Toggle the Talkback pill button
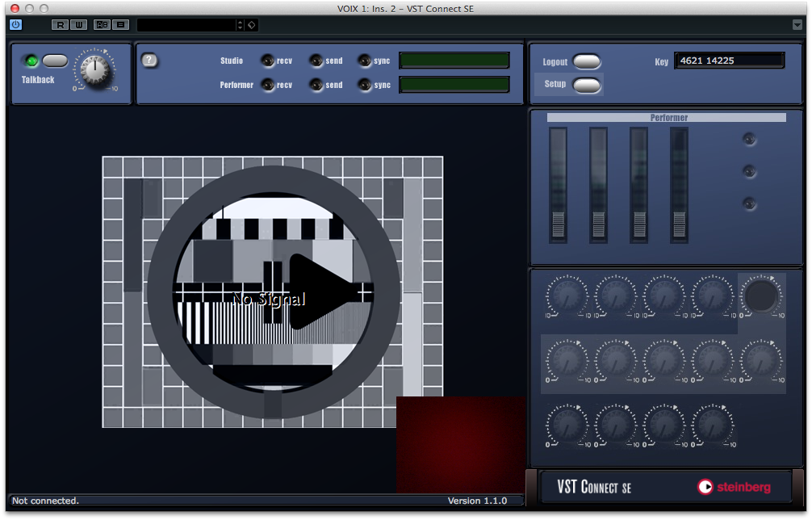812x520 pixels. [55, 61]
